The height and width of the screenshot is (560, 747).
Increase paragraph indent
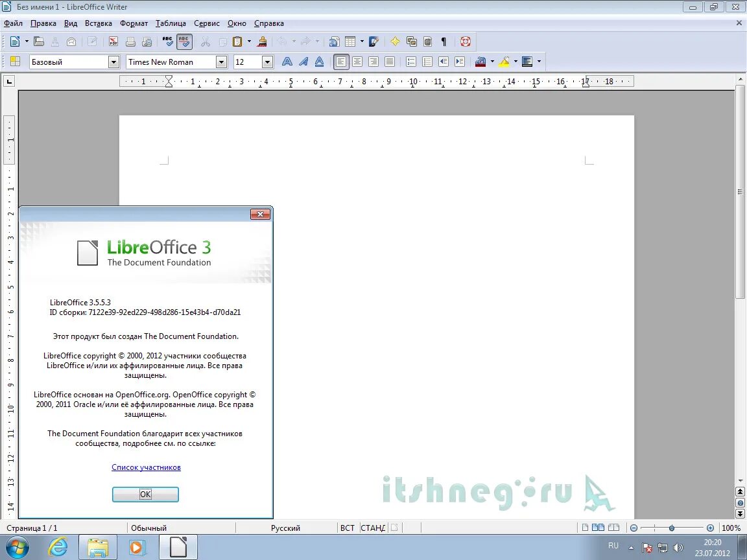460,62
